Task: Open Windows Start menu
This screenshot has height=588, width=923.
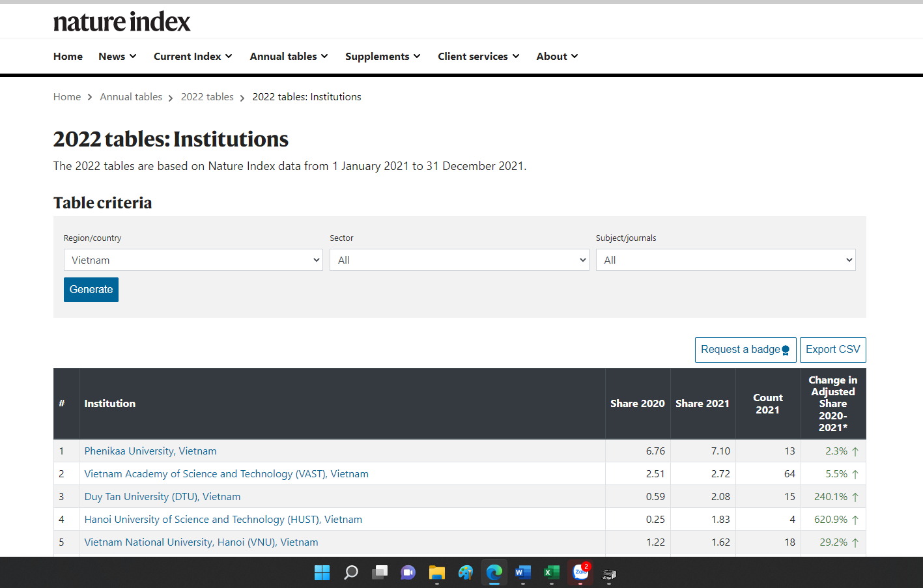Action: point(322,572)
